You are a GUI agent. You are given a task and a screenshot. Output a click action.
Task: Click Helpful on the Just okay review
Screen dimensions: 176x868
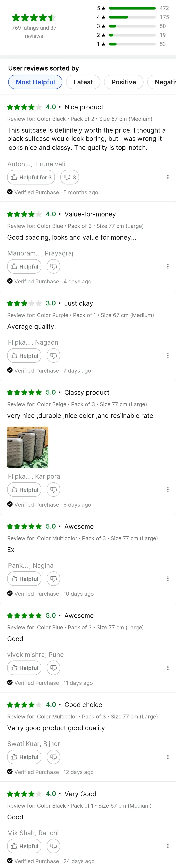coord(24,356)
